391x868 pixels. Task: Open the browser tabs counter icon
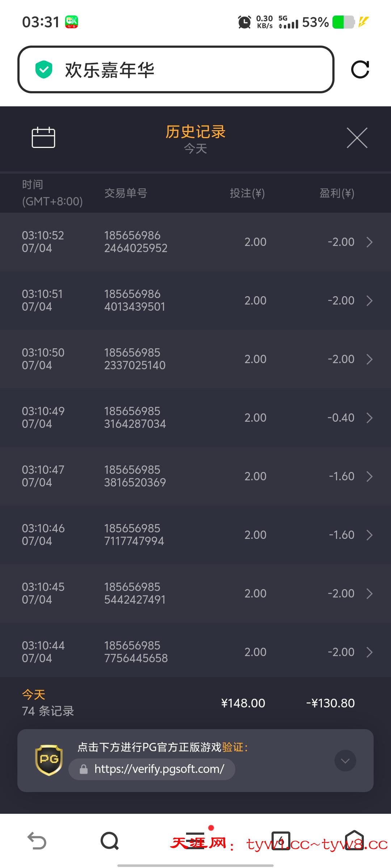pyautogui.click(x=281, y=841)
